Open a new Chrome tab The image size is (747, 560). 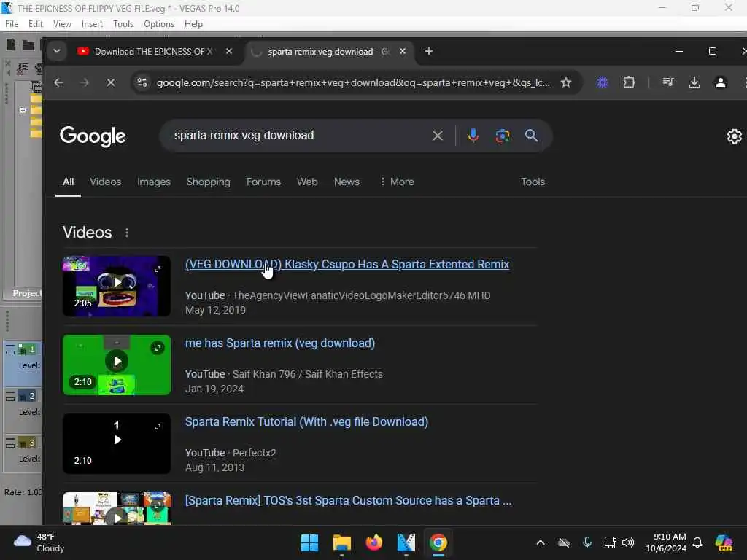(429, 51)
